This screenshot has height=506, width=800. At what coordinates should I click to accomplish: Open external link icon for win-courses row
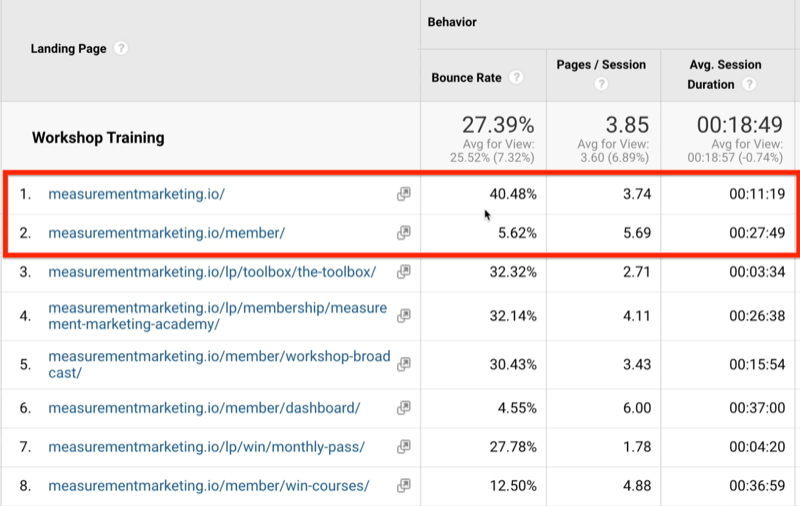(403, 486)
